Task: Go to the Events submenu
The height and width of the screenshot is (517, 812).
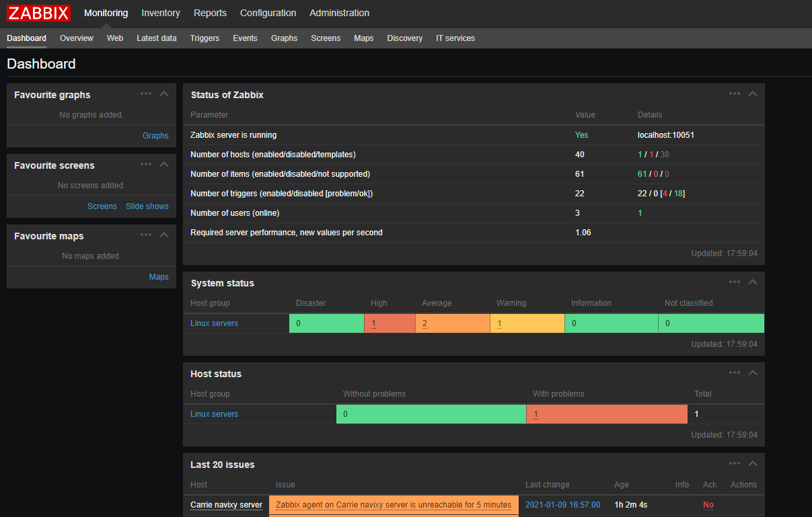Action: pyautogui.click(x=245, y=38)
